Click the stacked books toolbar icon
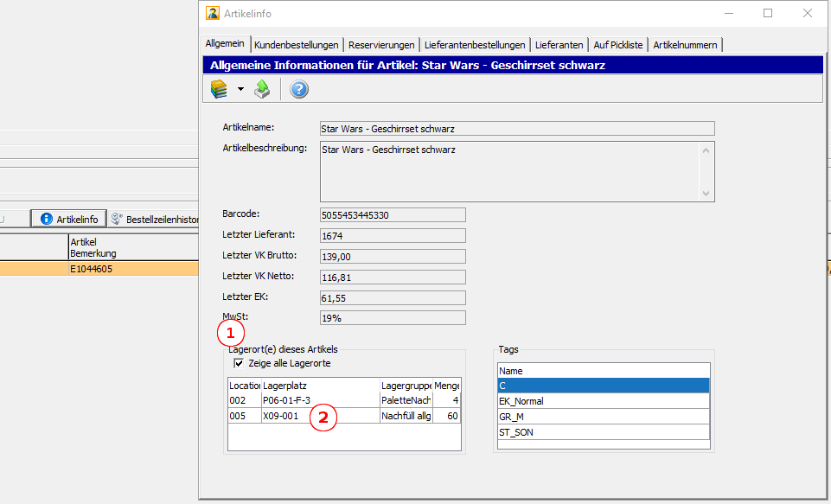The height and width of the screenshot is (504, 831). coord(219,89)
